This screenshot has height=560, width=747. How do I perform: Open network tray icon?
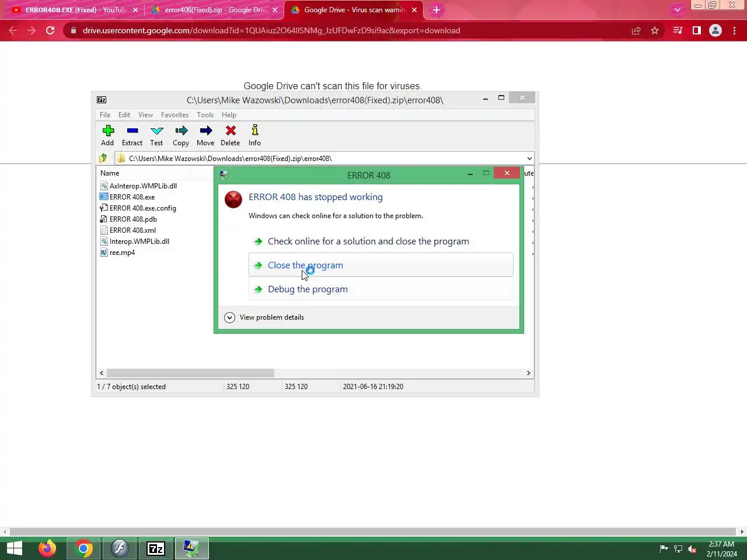(678, 549)
